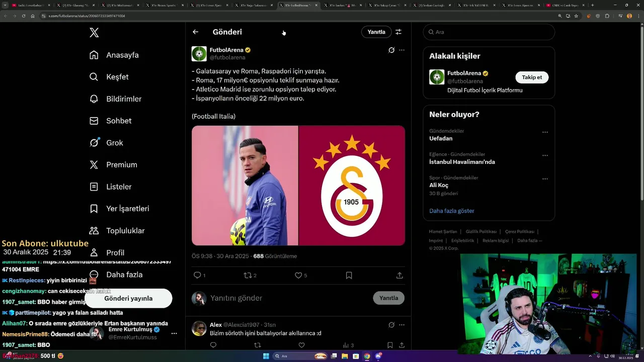Reply icon under FutbolArena post
The height and width of the screenshot is (362, 644).
coord(197,275)
